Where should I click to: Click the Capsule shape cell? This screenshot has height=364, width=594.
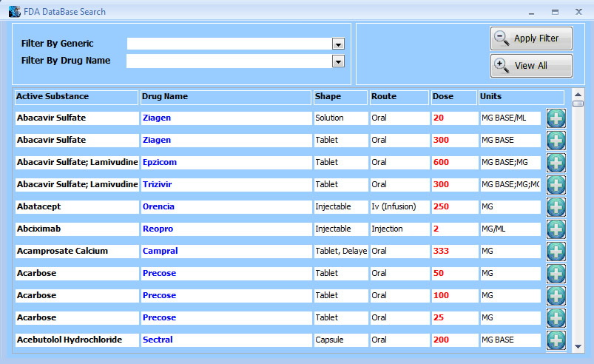(x=341, y=340)
